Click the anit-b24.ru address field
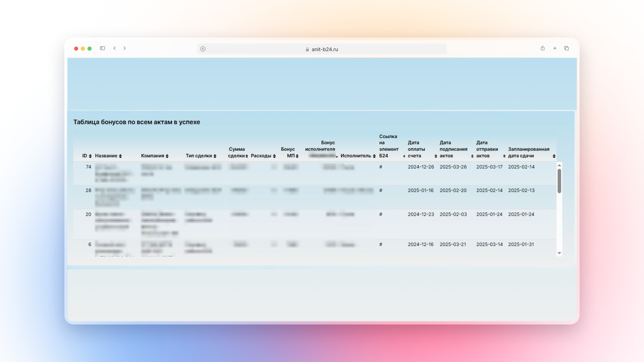 click(322, 49)
